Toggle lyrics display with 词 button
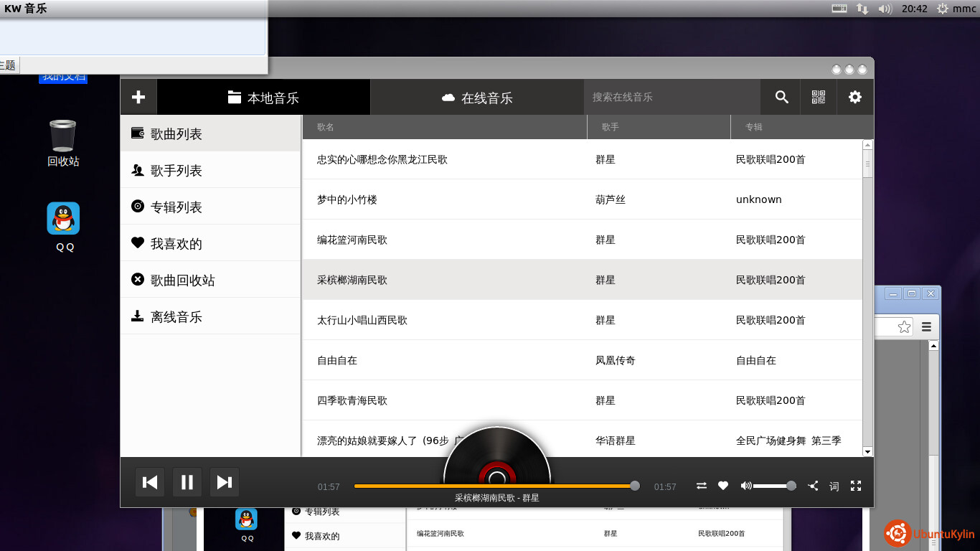The height and width of the screenshot is (551, 980). [834, 486]
